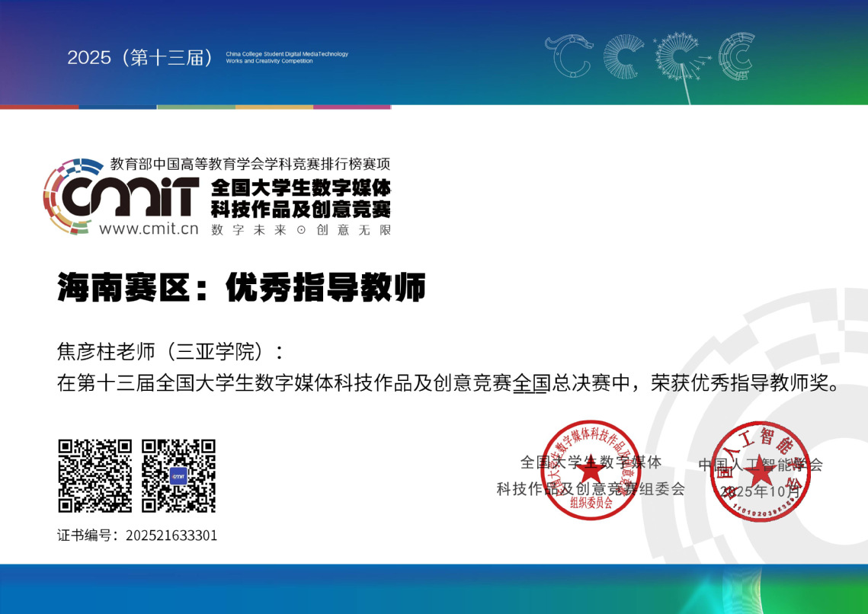Click the circle-dot symbol in the slogan

click(x=300, y=230)
